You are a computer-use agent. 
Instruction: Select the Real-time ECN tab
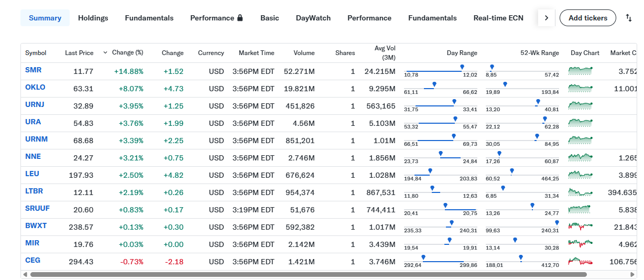pos(498,18)
